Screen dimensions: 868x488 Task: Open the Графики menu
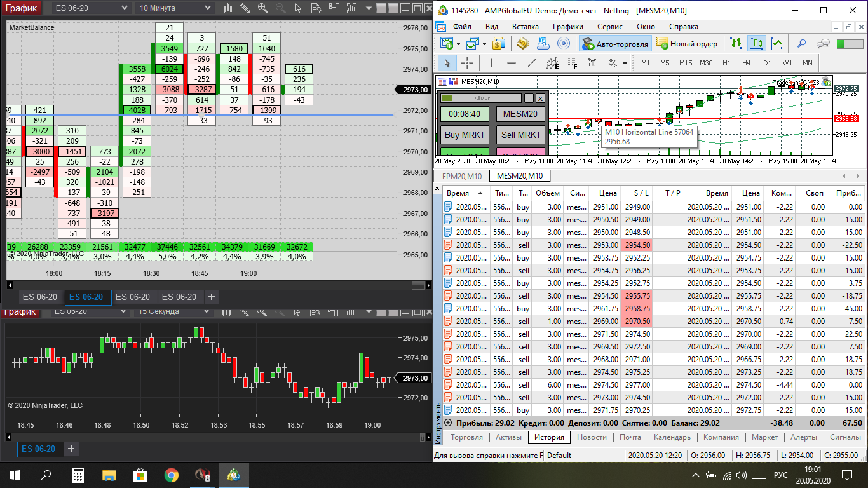567,27
